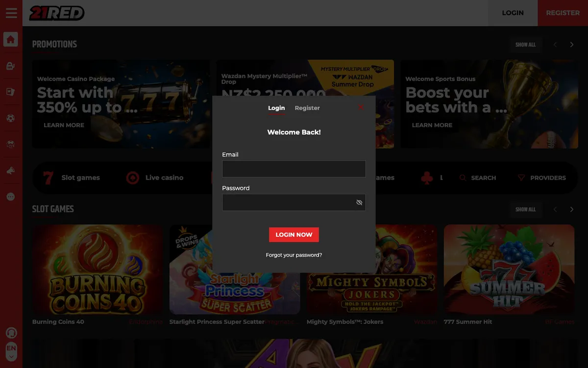Click SHOW ALL for Promotions

pos(525,45)
